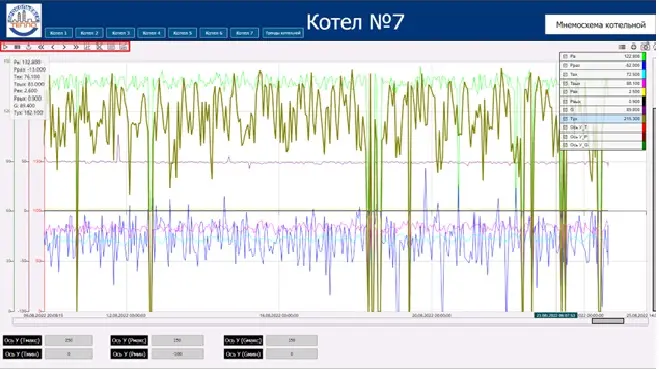Click the Gмакс value input field
Screen dimensions: 660x371
point(292,340)
